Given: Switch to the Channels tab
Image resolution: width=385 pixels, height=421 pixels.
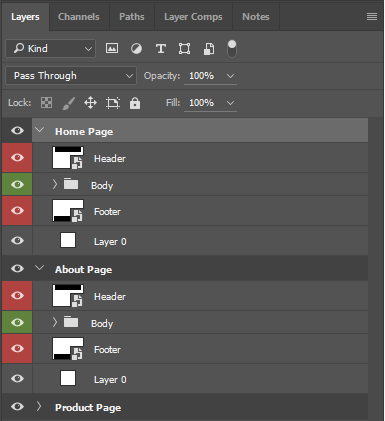Looking at the screenshot, I should (79, 17).
